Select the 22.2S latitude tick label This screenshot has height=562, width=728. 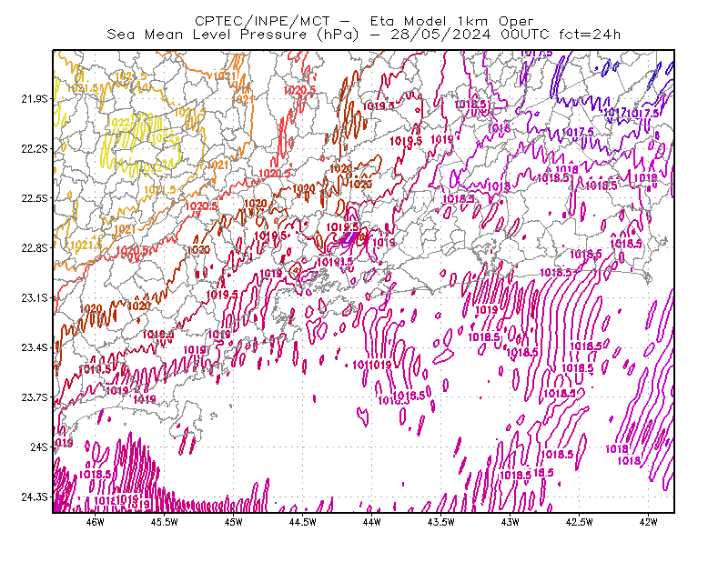[35, 148]
